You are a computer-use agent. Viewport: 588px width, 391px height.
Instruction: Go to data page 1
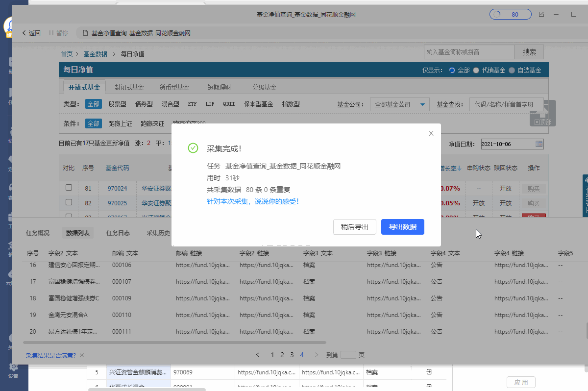272,355
